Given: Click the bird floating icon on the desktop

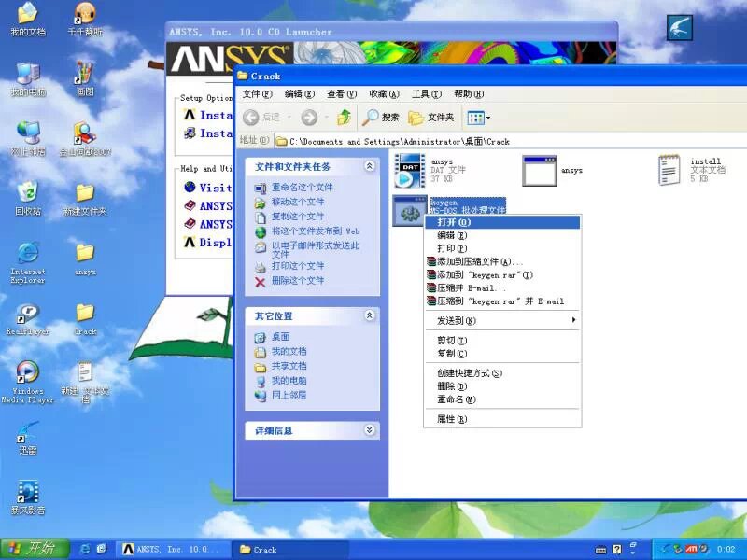Looking at the screenshot, I should pos(680,27).
